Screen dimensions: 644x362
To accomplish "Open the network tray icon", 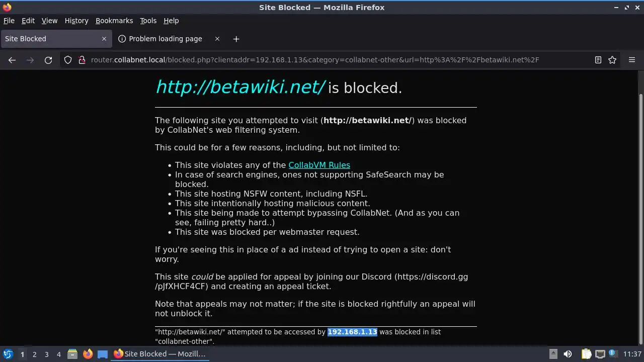I will [600, 354].
